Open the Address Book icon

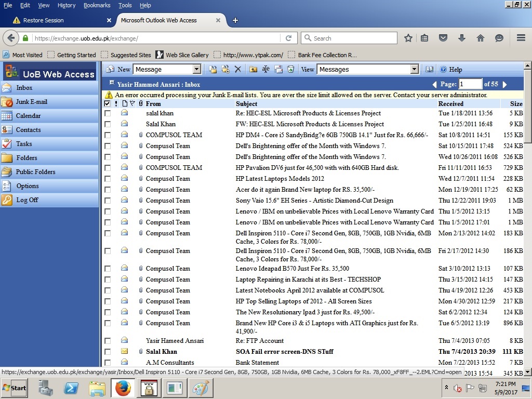430,69
